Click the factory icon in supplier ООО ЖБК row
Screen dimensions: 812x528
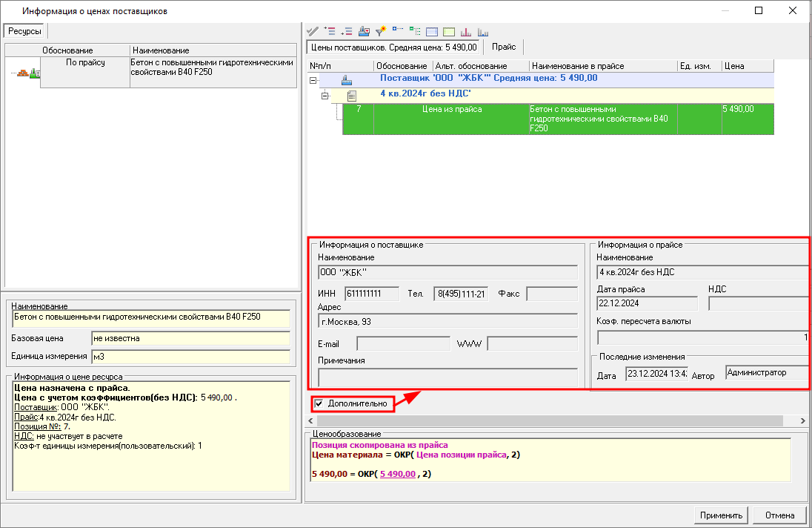coord(347,80)
